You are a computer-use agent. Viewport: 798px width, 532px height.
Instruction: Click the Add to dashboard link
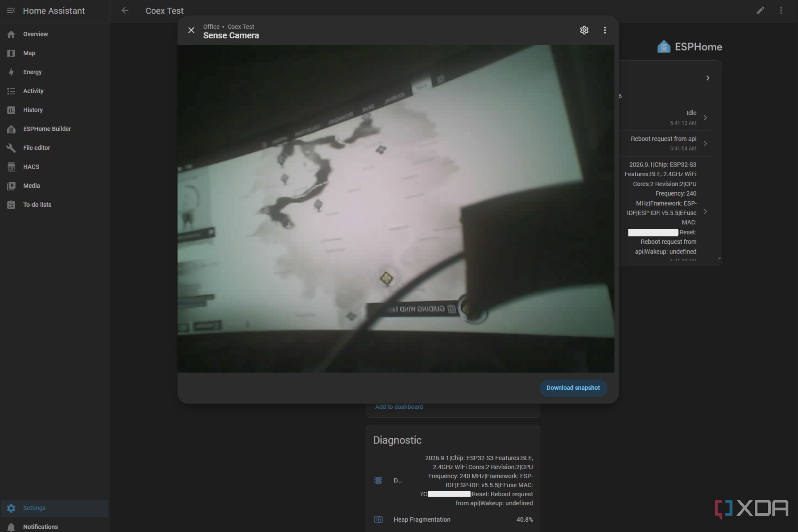[399, 406]
